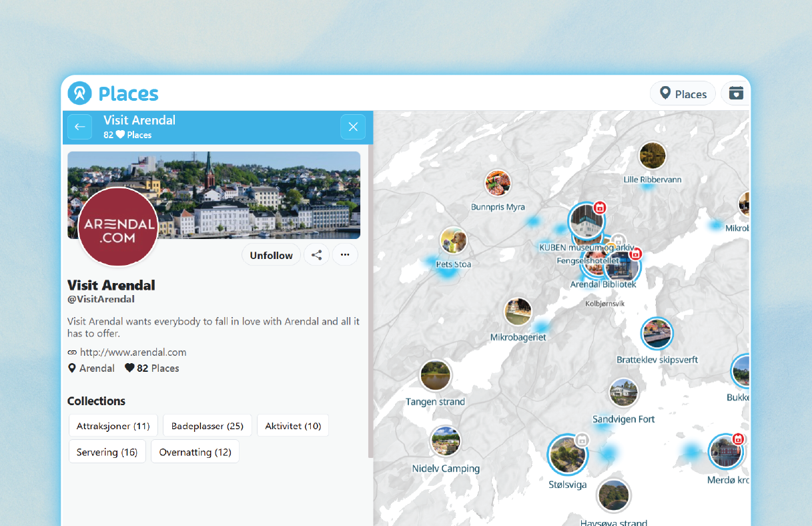Viewport: 812px width, 526px height.
Task: Open the Havsøya strand map marker
Action: (614, 495)
